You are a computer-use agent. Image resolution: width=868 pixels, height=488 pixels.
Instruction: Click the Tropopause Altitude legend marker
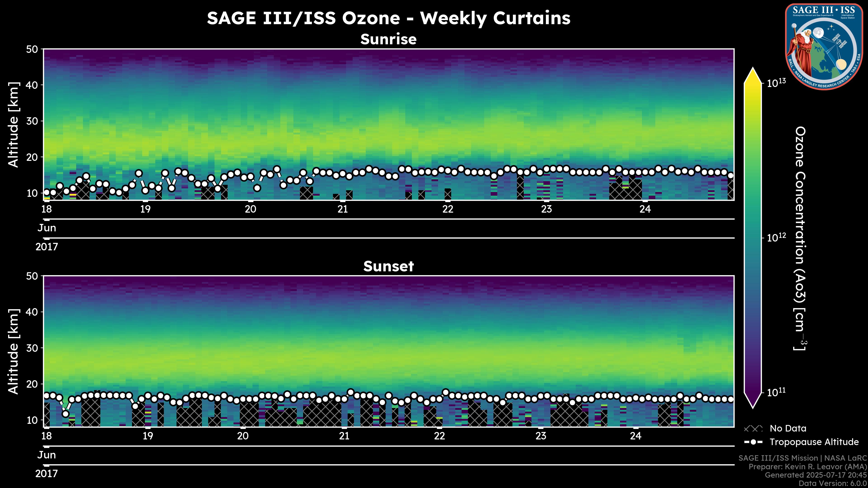[x=753, y=442]
